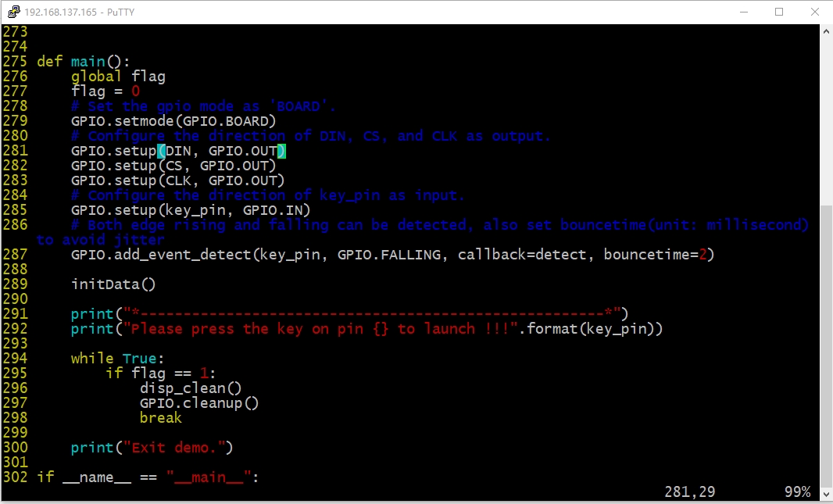This screenshot has width=833, height=504.
Task: Click 'while True:' on line 294
Action: click(x=118, y=359)
